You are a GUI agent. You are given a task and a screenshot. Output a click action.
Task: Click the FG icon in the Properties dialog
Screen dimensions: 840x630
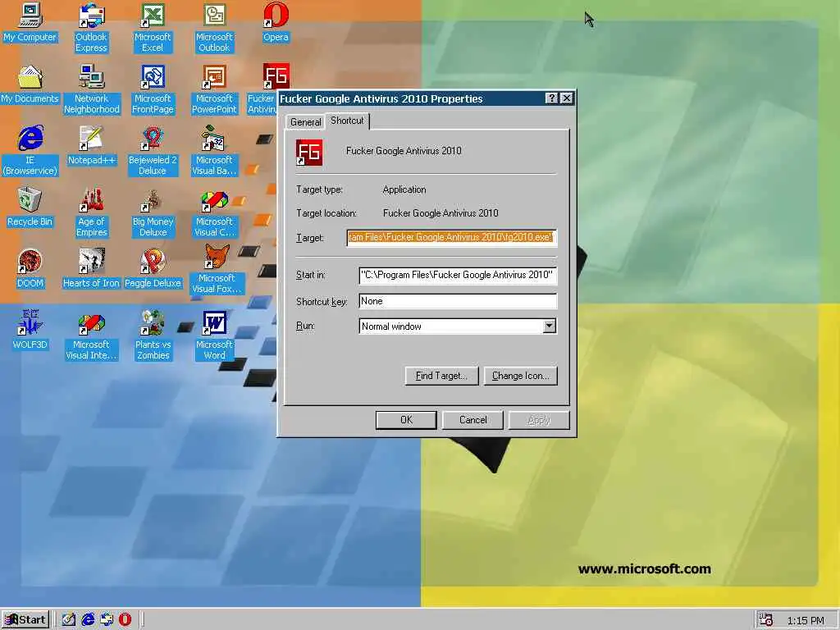pyautogui.click(x=309, y=152)
